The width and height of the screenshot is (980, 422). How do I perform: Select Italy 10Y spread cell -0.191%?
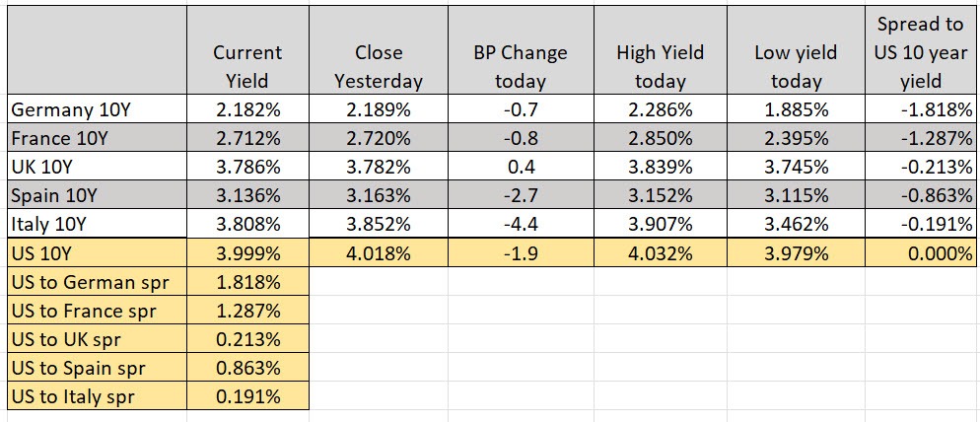tap(922, 224)
